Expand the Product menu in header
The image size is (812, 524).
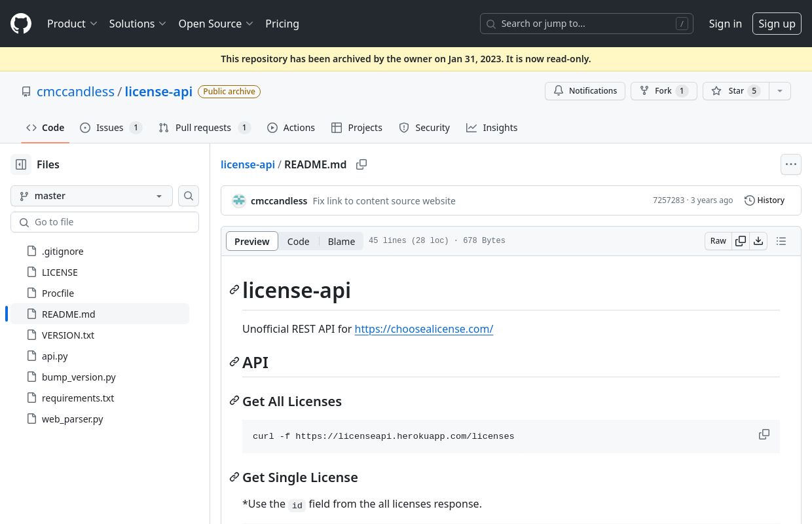pyautogui.click(x=72, y=24)
